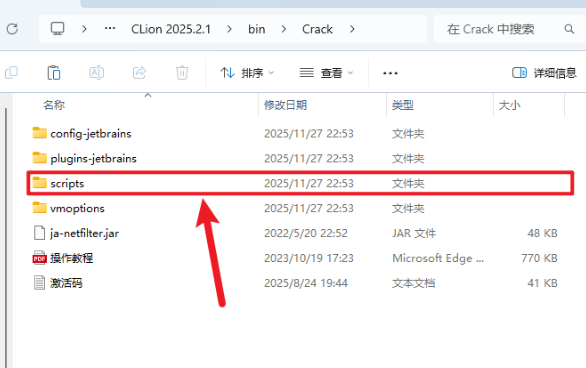The image size is (586, 368).
Task: Click the JAR 文件 type cell
Action: (414, 233)
